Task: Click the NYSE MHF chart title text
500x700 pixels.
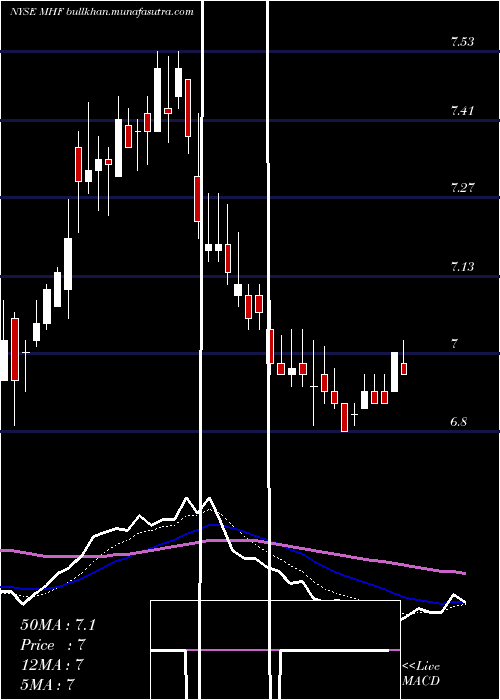Action: pos(102,12)
